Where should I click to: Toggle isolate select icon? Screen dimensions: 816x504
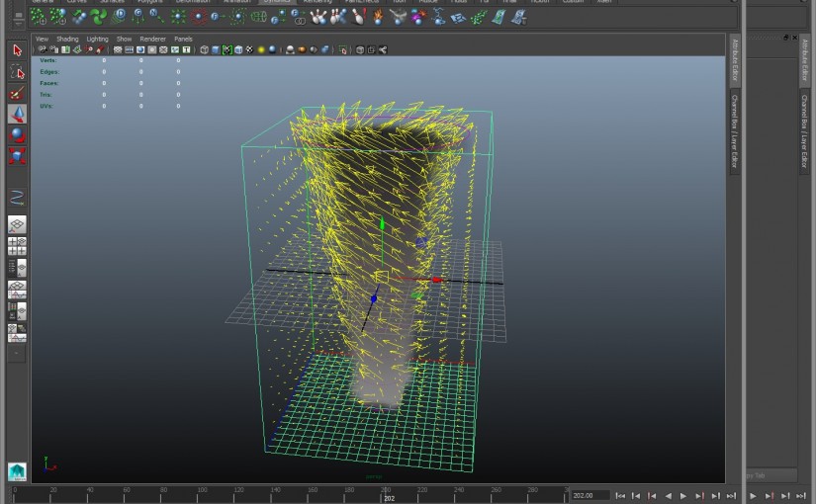pos(343,50)
